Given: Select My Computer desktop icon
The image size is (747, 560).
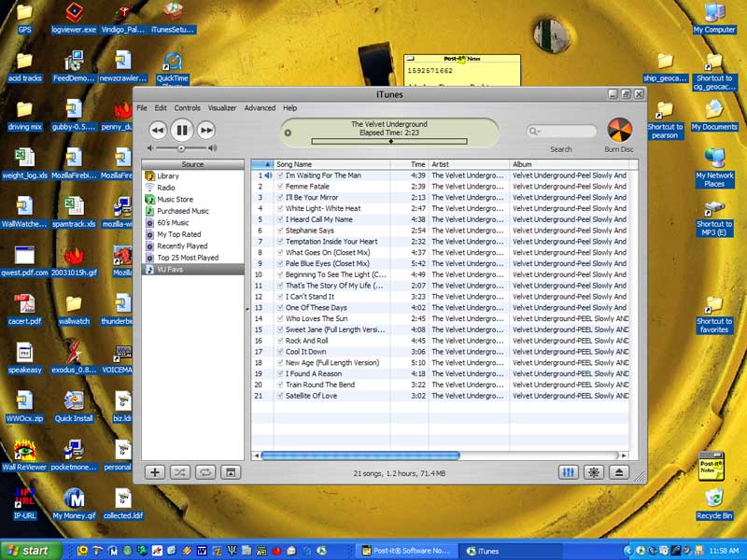Looking at the screenshot, I should [714, 18].
